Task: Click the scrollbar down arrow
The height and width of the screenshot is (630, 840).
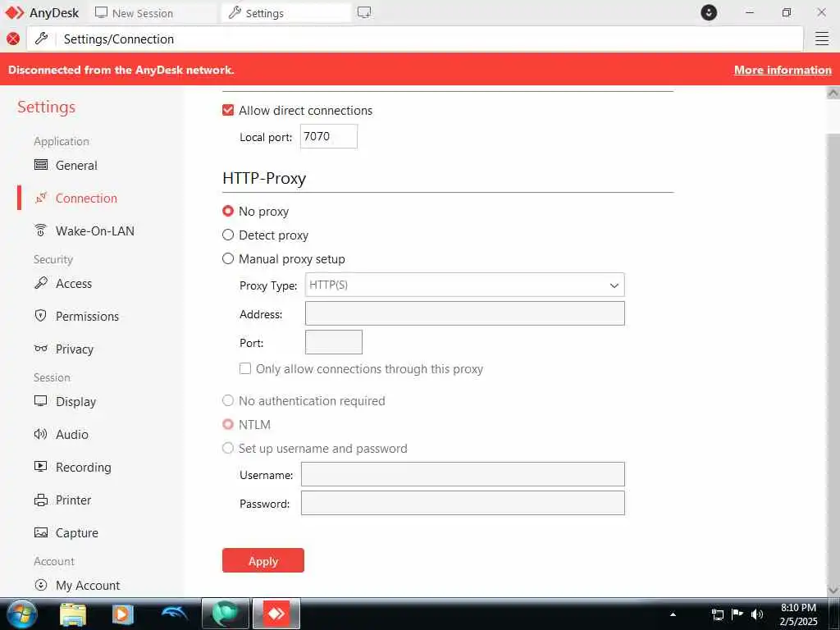Action: pyautogui.click(x=833, y=590)
